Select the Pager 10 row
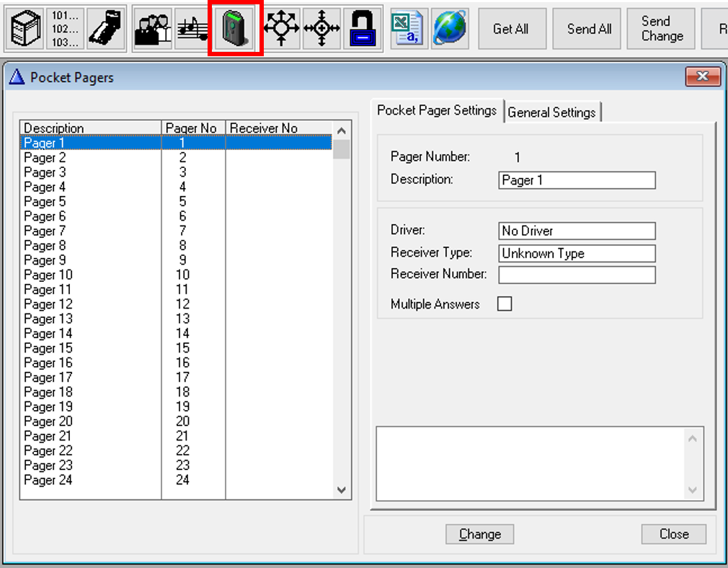The width and height of the screenshot is (728, 568). (x=177, y=275)
